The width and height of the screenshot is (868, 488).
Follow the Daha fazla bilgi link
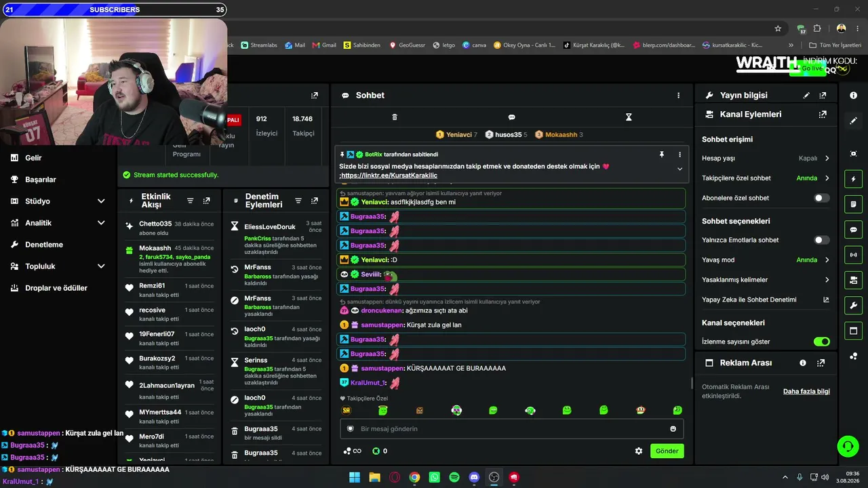[x=806, y=392]
